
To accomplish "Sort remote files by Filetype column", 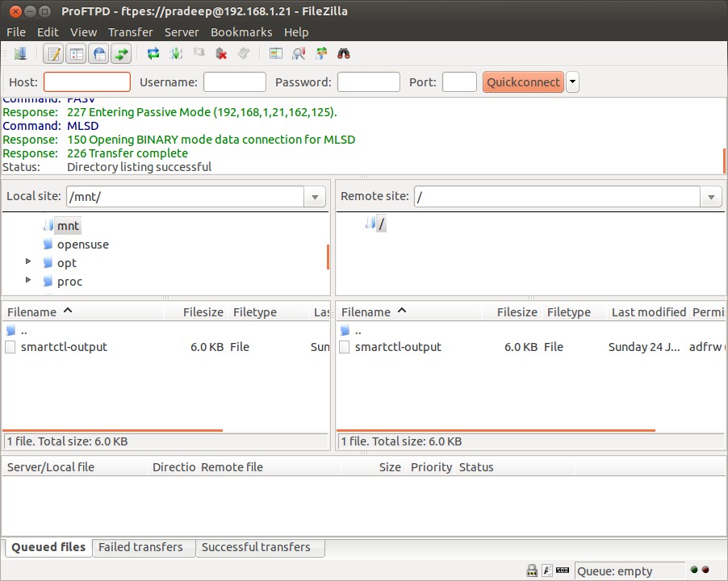I will click(575, 311).
